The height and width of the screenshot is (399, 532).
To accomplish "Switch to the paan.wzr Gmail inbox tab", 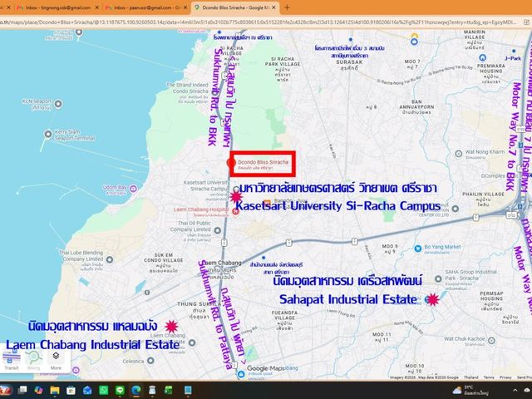I will click(x=146, y=7).
